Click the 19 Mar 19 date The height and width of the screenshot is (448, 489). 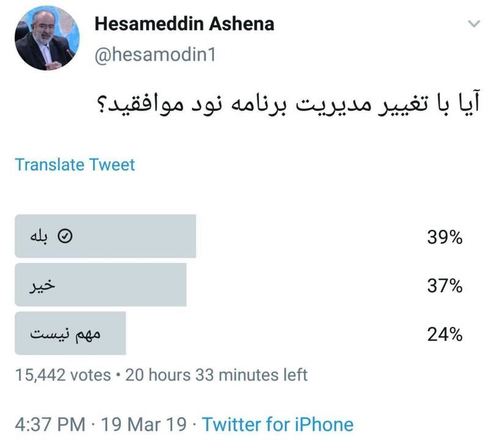(143, 424)
